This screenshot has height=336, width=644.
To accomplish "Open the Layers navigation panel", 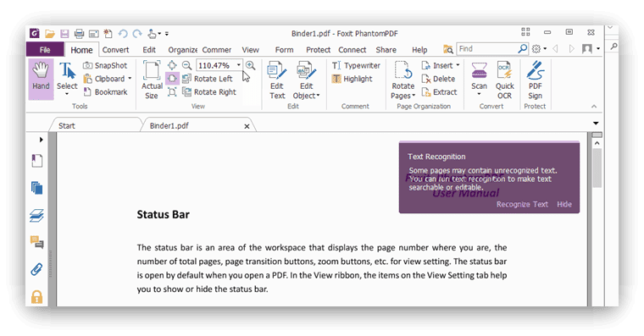I will [x=37, y=215].
